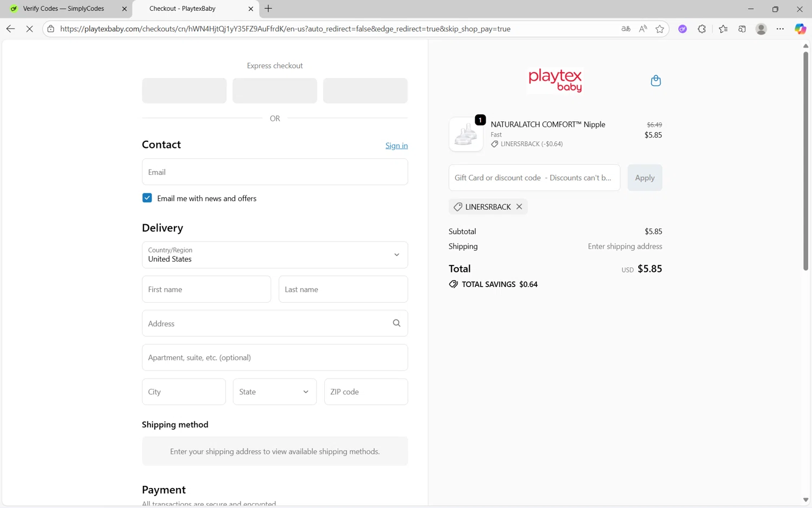
Task: Click the Total Savings tag icon
Action: click(x=454, y=284)
